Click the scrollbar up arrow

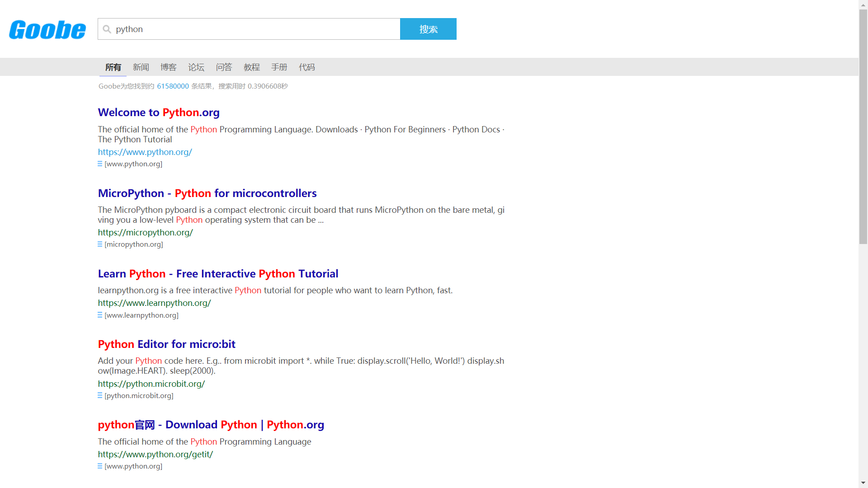point(863,4)
